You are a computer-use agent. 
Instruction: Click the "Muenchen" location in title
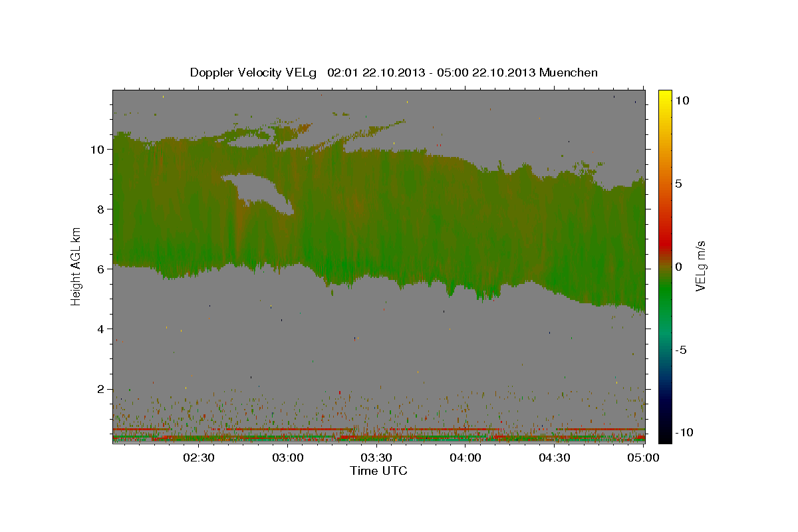point(569,72)
